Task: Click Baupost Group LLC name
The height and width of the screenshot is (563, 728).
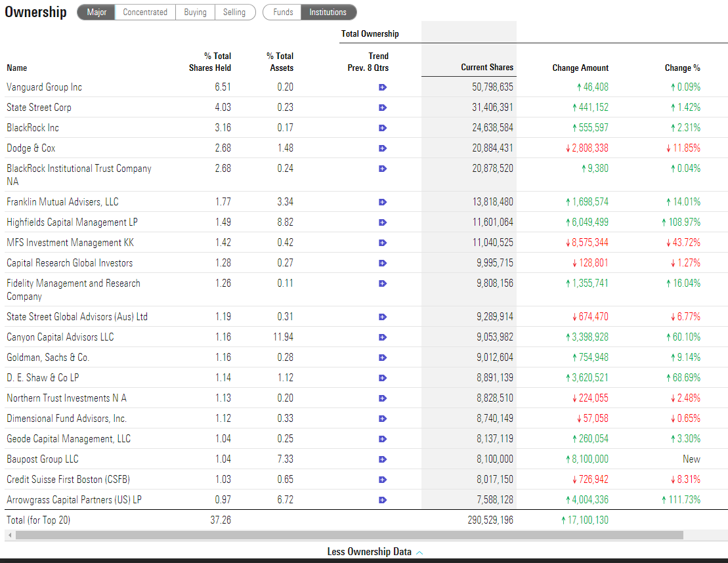Action: [x=43, y=459]
